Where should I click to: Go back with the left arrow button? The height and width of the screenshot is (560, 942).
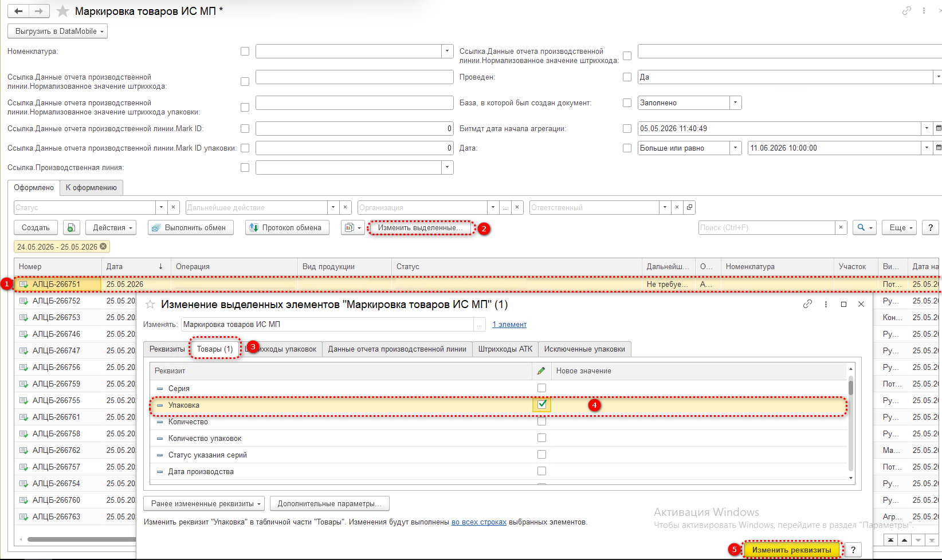(18, 11)
